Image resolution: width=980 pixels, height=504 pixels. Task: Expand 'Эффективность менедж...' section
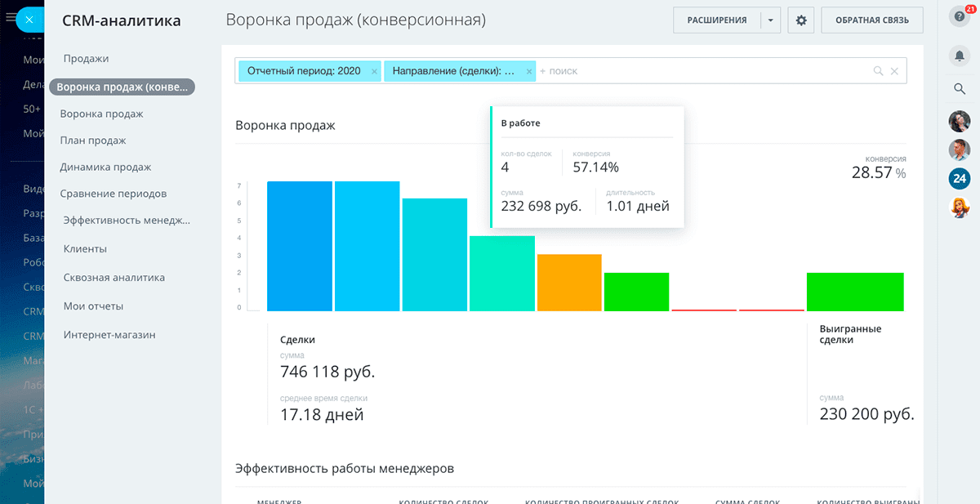pyautogui.click(x=127, y=221)
